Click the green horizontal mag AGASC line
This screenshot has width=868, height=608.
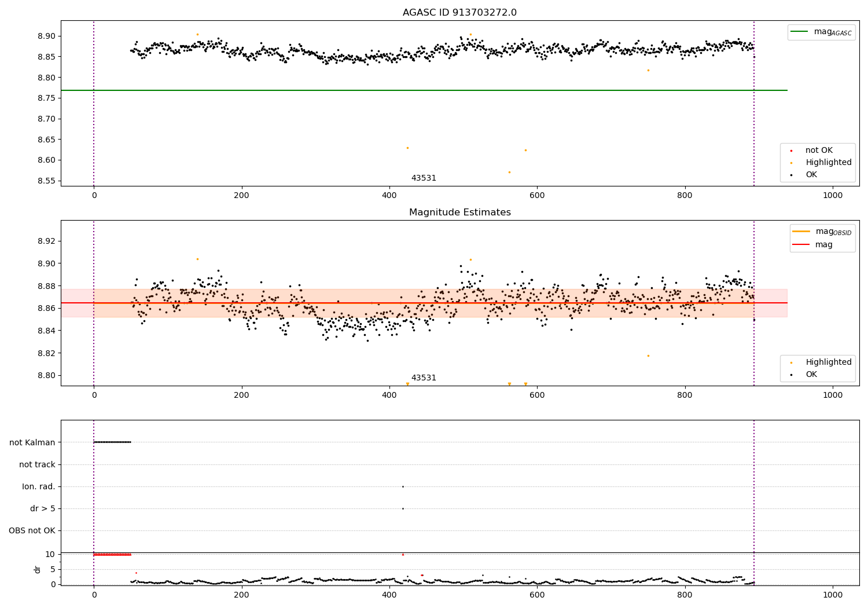point(424,90)
